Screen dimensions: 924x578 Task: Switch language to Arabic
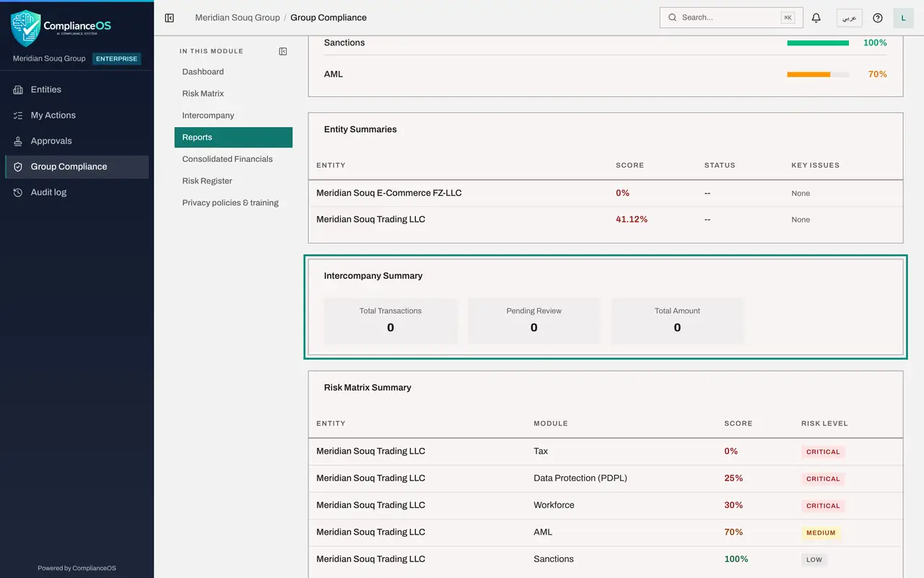pos(849,18)
